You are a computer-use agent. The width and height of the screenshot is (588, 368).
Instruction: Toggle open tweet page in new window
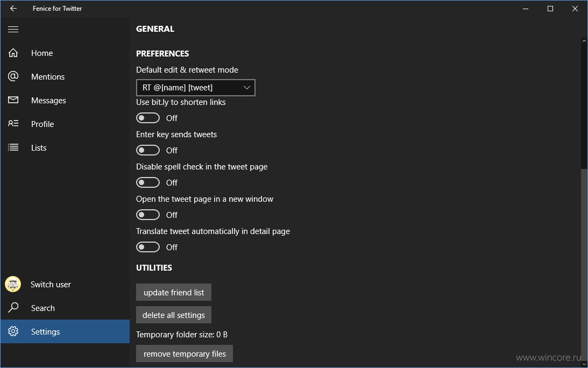[x=148, y=215]
